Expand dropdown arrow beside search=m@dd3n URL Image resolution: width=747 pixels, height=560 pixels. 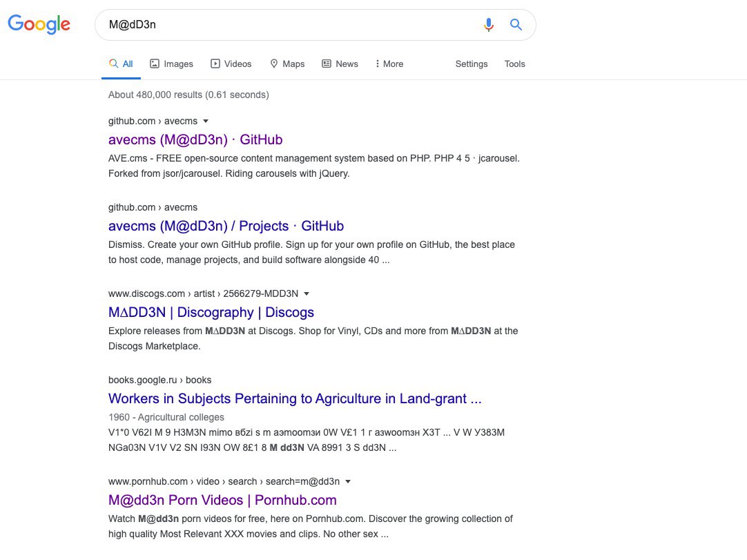[x=348, y=481]
